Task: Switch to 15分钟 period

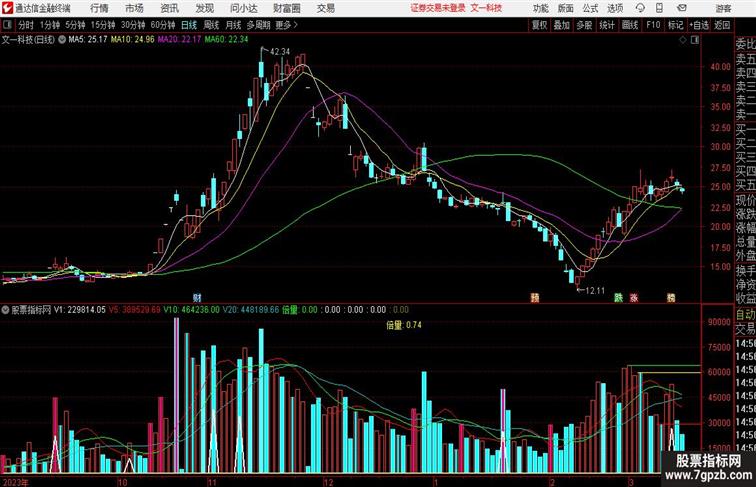Action: (103, 25)
